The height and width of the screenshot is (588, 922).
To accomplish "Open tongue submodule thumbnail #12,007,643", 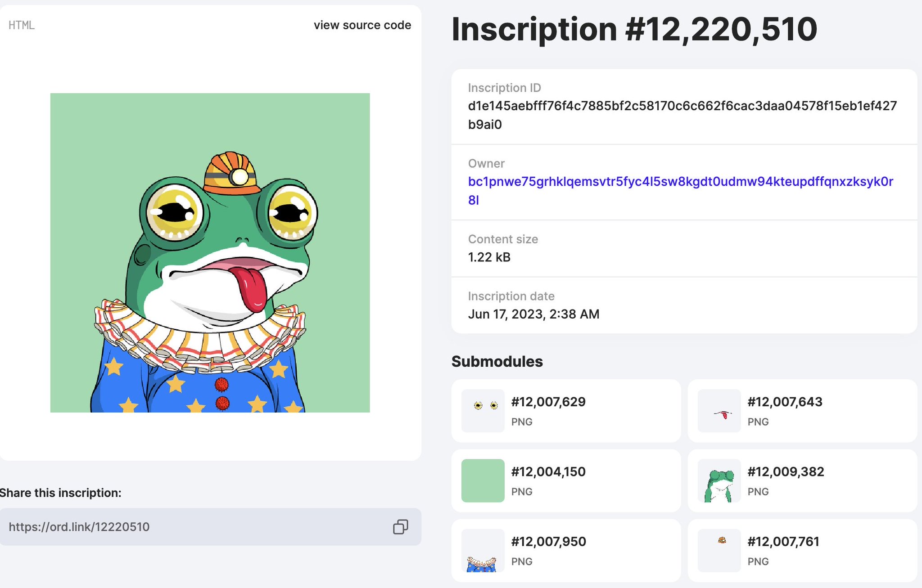I will 719,411.
